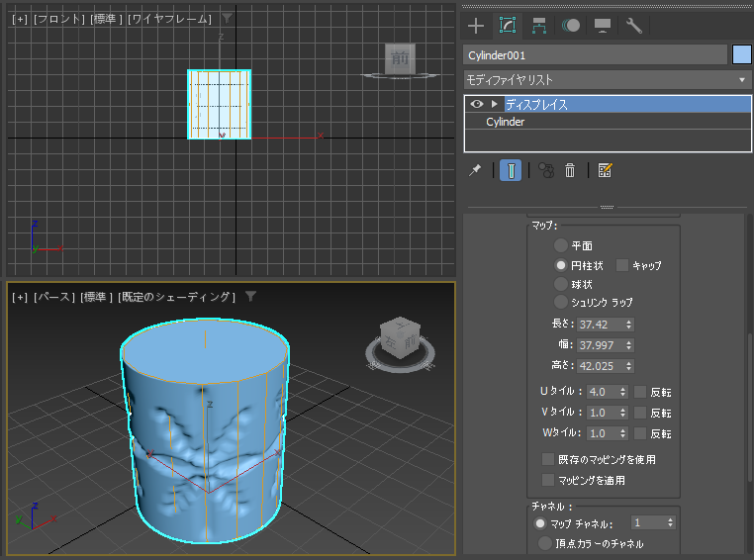The image size is (754, 560).
Task: Open the Display panel tab
Action: pyautogui.click(x=603, y=26)
